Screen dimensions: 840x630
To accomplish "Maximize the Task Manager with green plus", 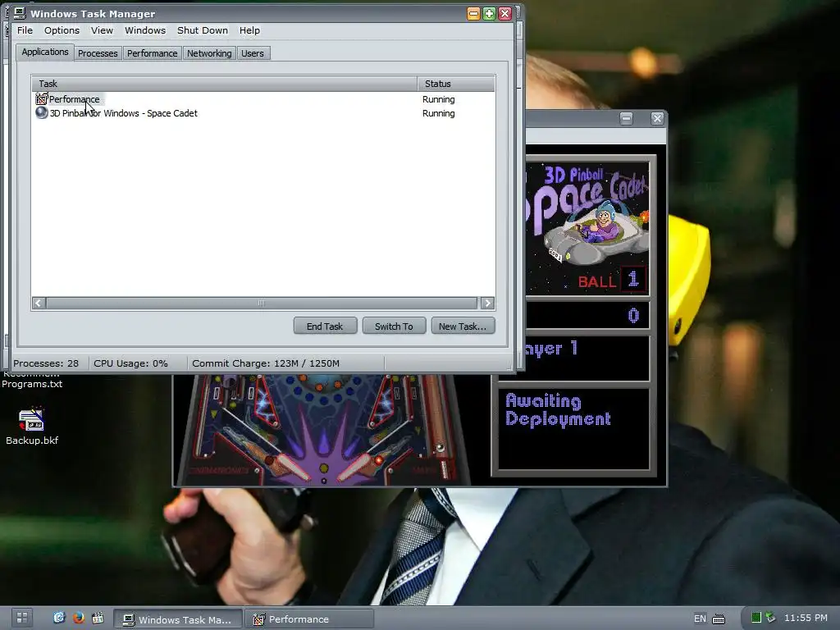I will coord(489,13).
